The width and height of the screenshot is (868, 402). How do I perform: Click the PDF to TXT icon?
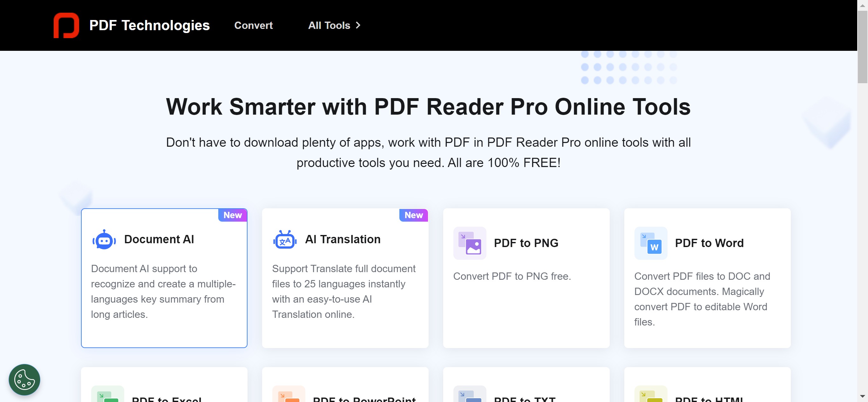click(469, 395)
